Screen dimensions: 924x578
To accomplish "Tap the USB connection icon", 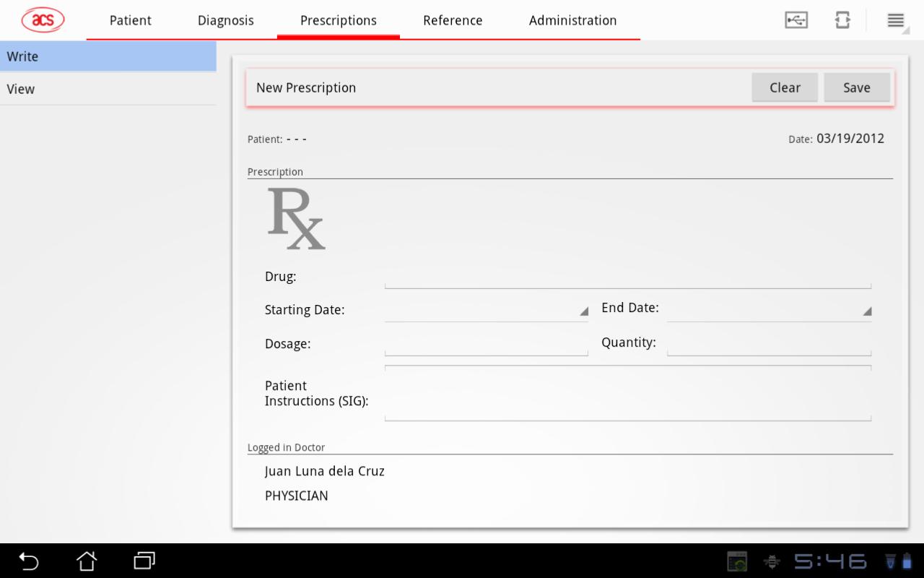I will [x=796, y=20].
